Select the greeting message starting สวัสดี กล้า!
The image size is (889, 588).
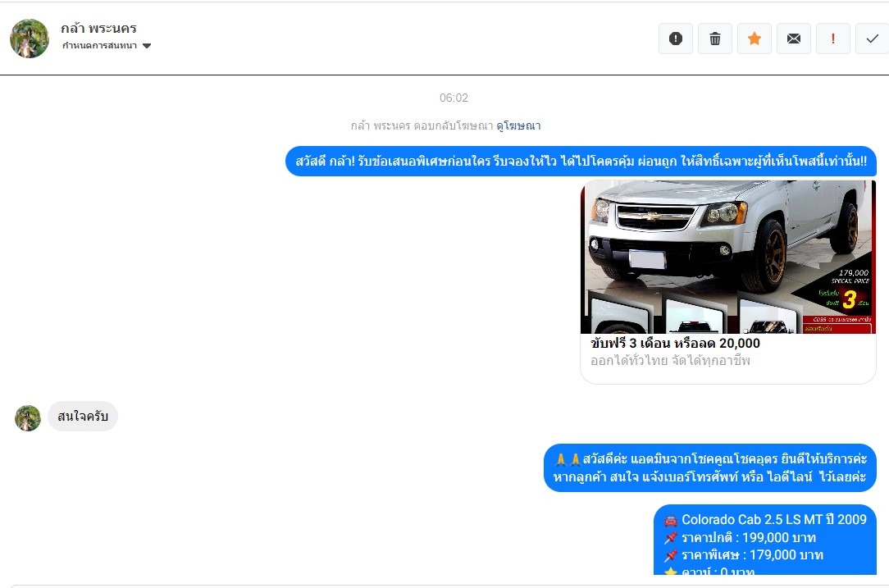click(581, 161)
